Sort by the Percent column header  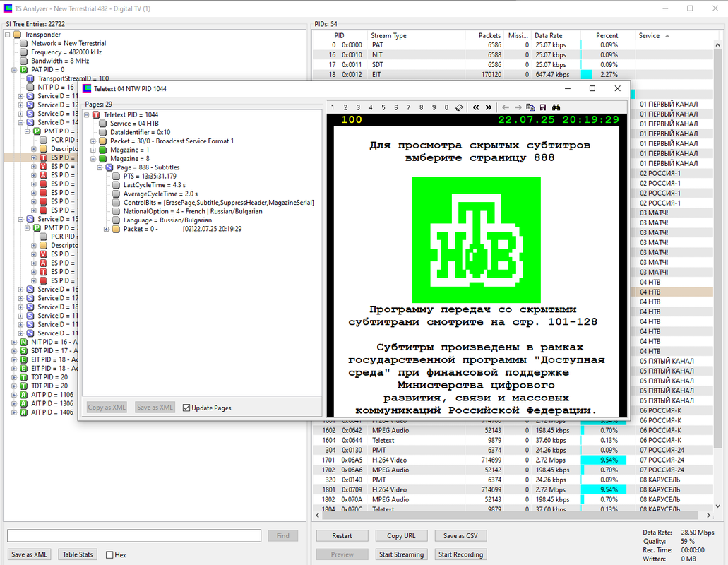(607, 36)
